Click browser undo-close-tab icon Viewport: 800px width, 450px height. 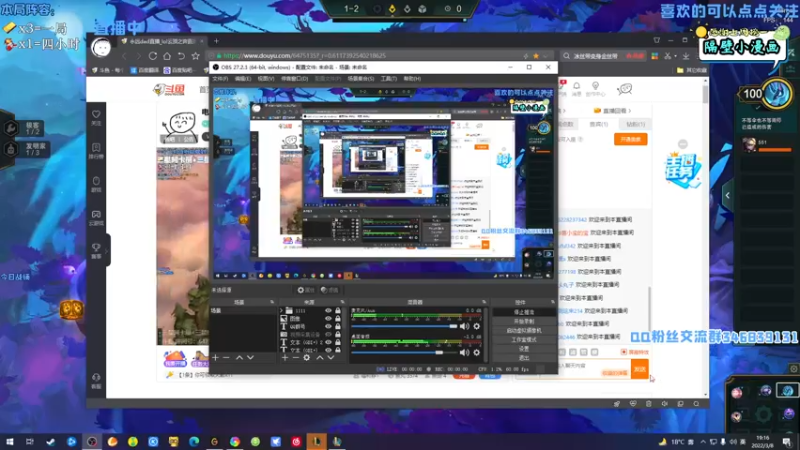click(181, 56)
